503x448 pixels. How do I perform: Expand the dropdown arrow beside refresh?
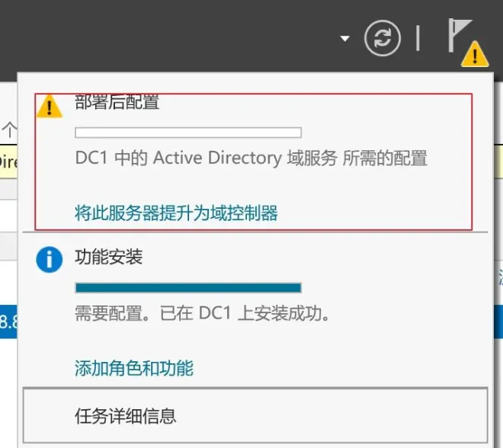(344, 39)
